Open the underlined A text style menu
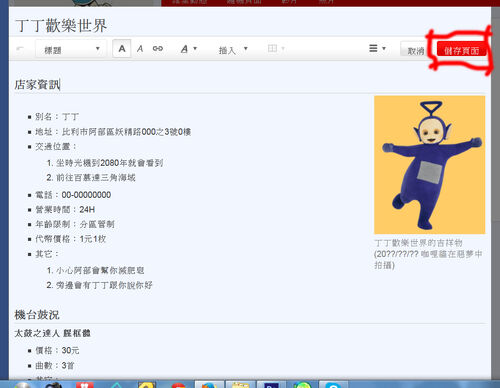 click(189, 49)
